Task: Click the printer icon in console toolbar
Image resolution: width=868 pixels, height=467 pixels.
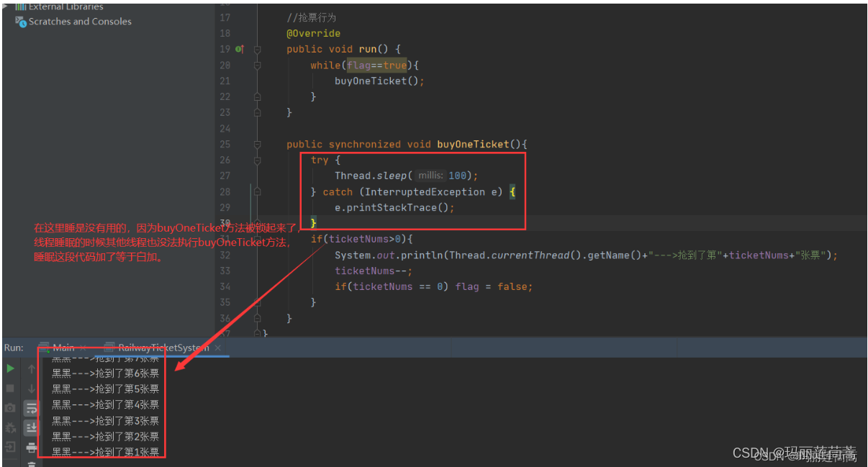Action: tap(31, 446)
